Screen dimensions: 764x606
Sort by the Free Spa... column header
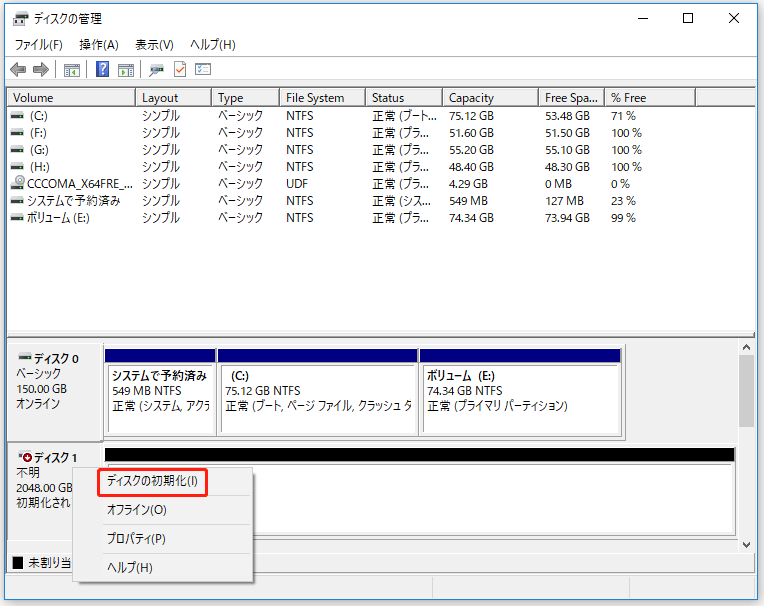click(572, 98)
